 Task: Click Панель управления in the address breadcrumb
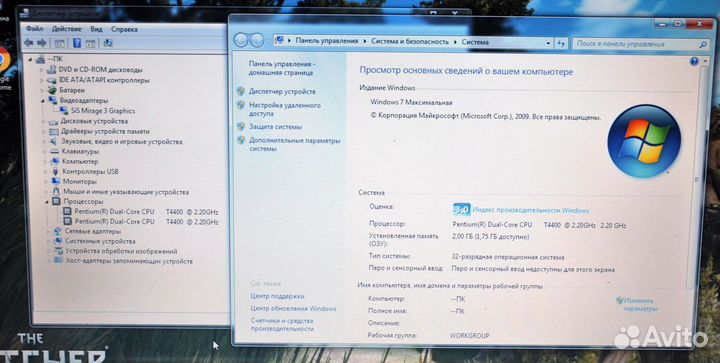coord(326,41)
